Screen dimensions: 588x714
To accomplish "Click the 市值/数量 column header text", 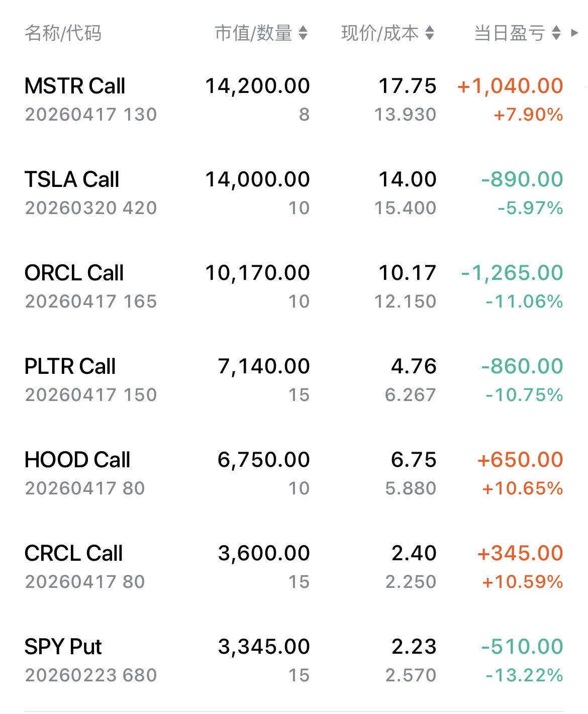I will click(253, 33).
